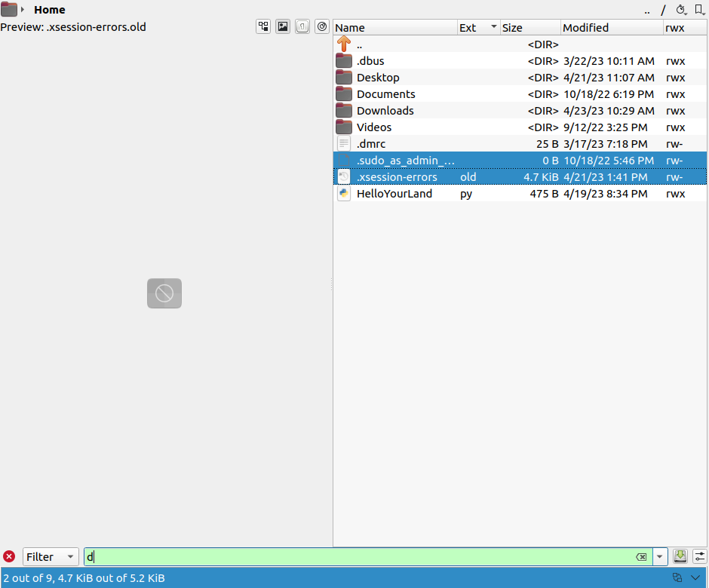This screenshot has height=588, width=709.
Task: Click the parent directory '..' toolbar button
Action: click(647, 10)
